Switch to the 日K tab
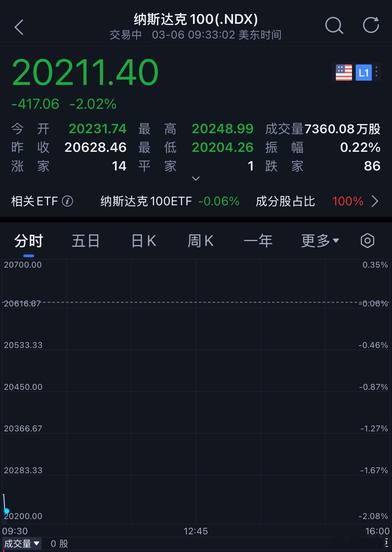Screen dimensions: 392x552 pyautogui.click(x=144, y=241)
